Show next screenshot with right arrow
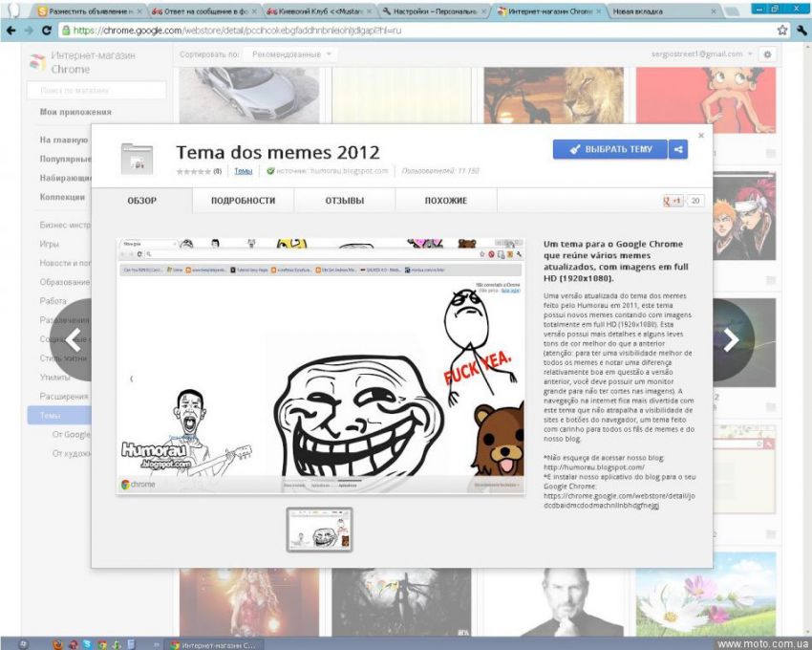Viewport: 812px width, 650px height. pos(731,339)
